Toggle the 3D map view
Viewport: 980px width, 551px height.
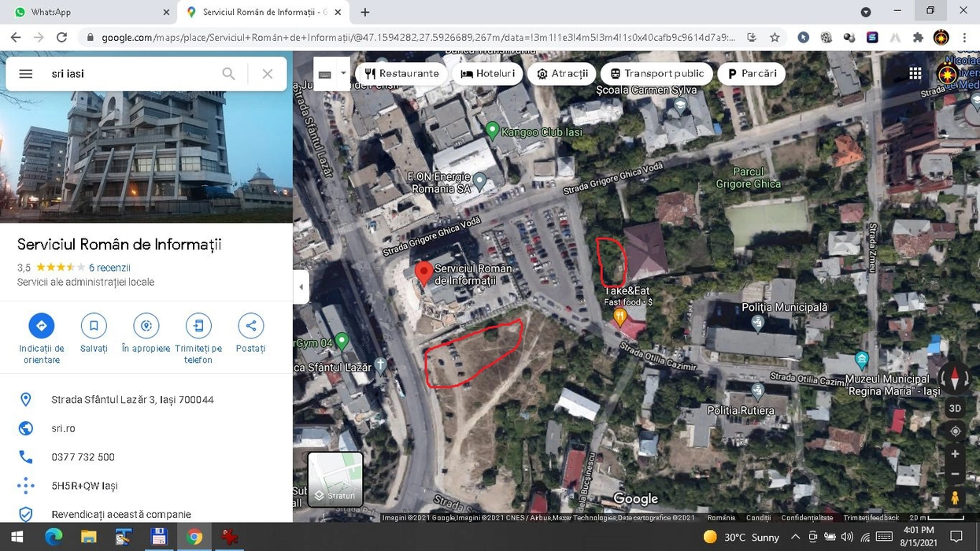point(955,409)
